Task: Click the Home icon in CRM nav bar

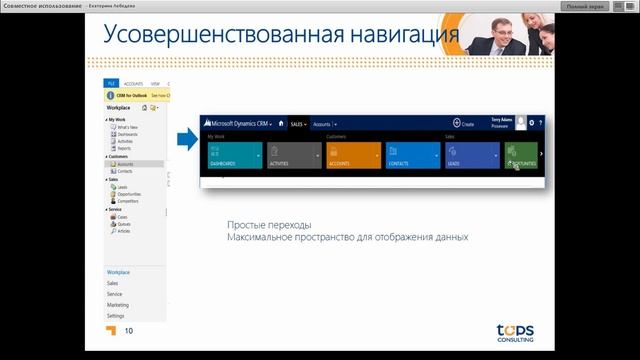Action: 281,123
